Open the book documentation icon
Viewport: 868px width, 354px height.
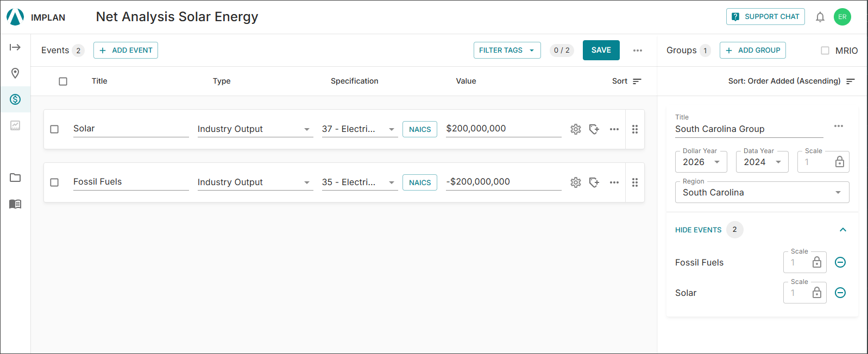click(x=15, y=204)
